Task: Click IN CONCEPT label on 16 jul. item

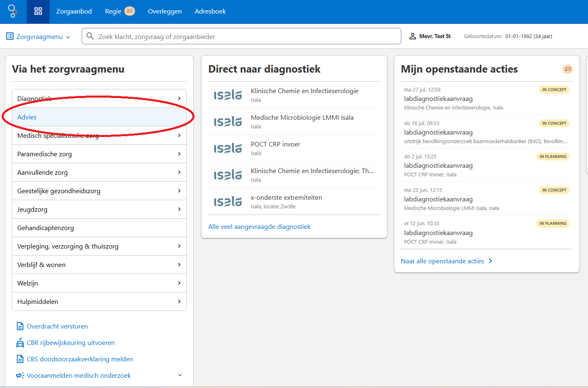Action: pos(554,123)
